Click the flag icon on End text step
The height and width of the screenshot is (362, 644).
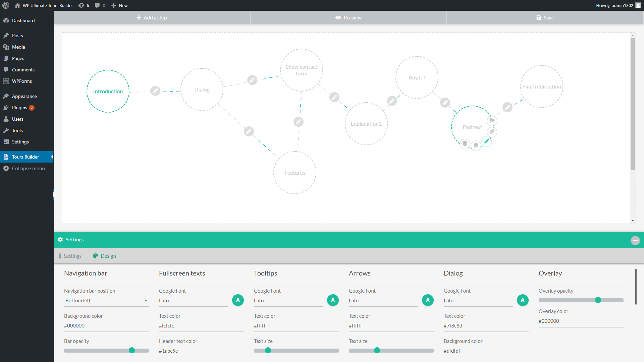492,120
